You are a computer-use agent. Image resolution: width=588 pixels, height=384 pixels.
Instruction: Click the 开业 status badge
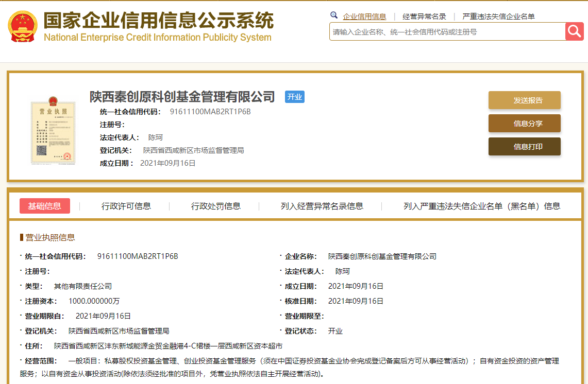294,97
